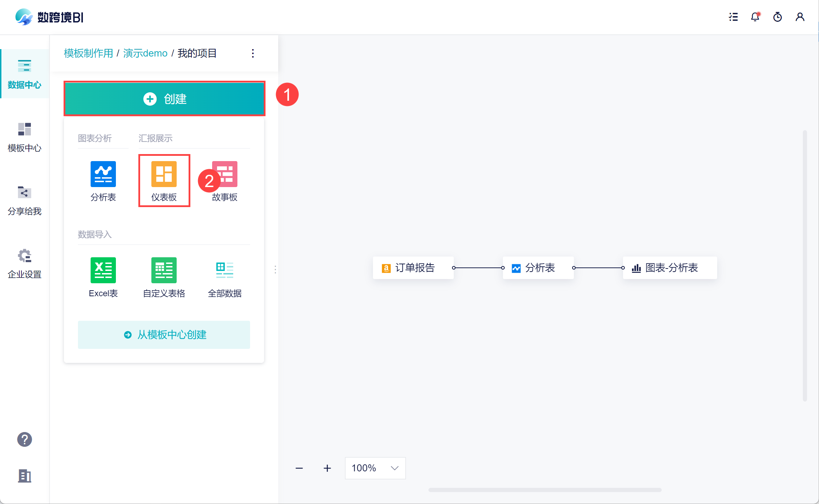Open the user profile icon

click(x=800, y=17)
